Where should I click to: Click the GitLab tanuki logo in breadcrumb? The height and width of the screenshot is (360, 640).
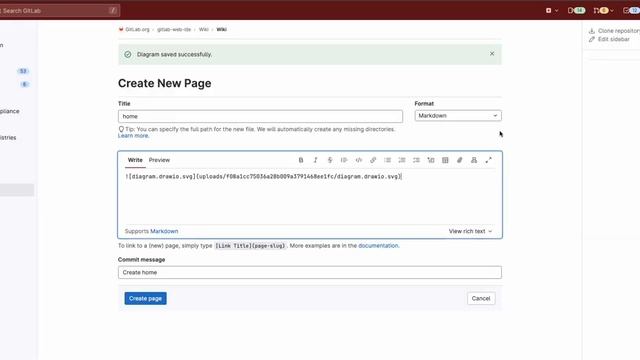[121, 29]
